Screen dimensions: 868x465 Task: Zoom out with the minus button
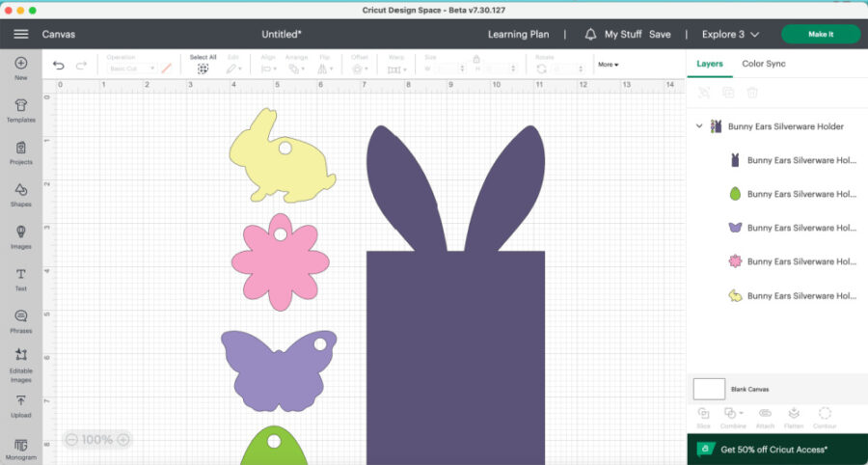[x=71, y=440]
